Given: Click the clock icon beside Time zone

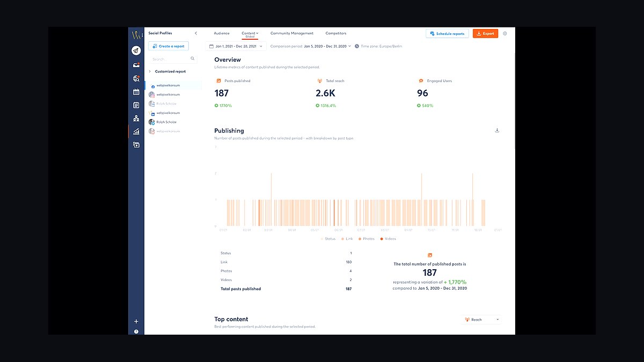Looking at the screenshot, I should pos(357,46).
